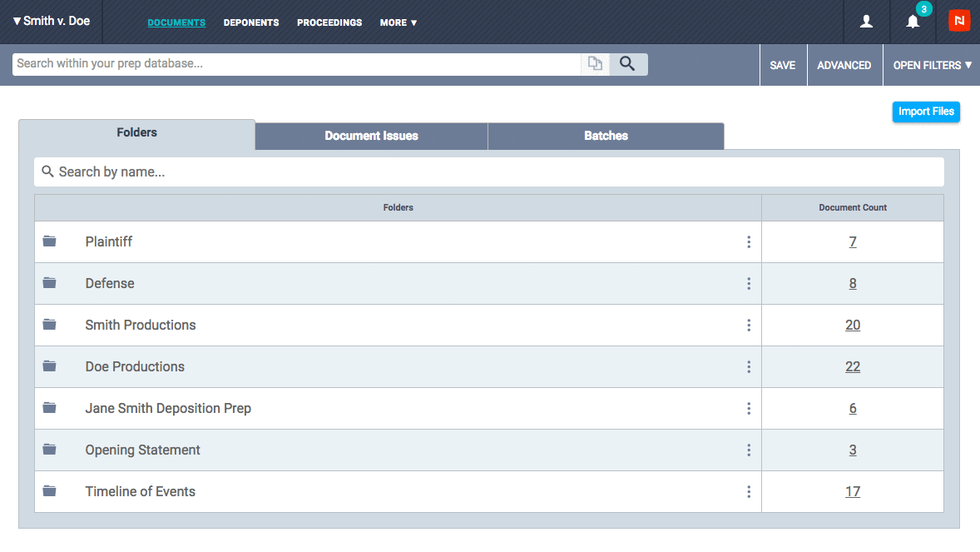
Task: Click the Jane Smith Deposition Prep folder icon
Action: pyautogui.click(x=49, y=408)
